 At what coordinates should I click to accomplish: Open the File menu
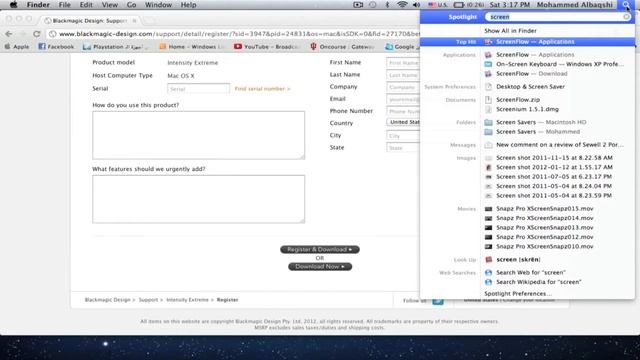(64, 5)
